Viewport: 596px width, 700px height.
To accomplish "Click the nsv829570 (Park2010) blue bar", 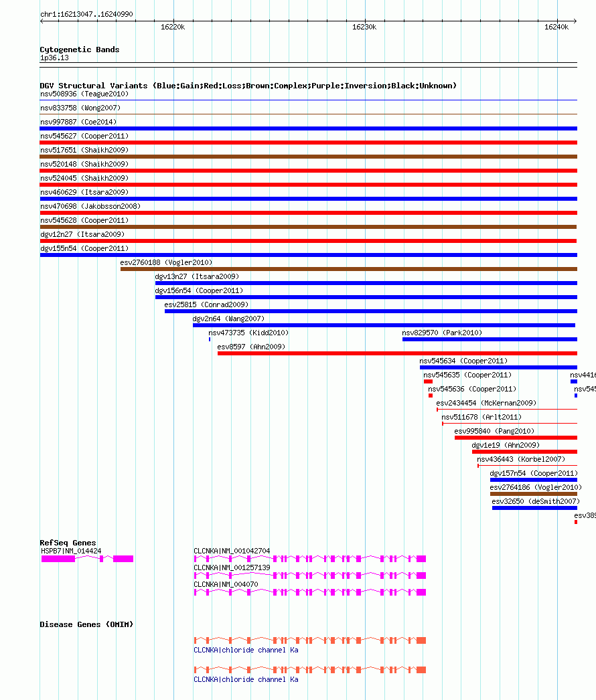I will [490, 339].
